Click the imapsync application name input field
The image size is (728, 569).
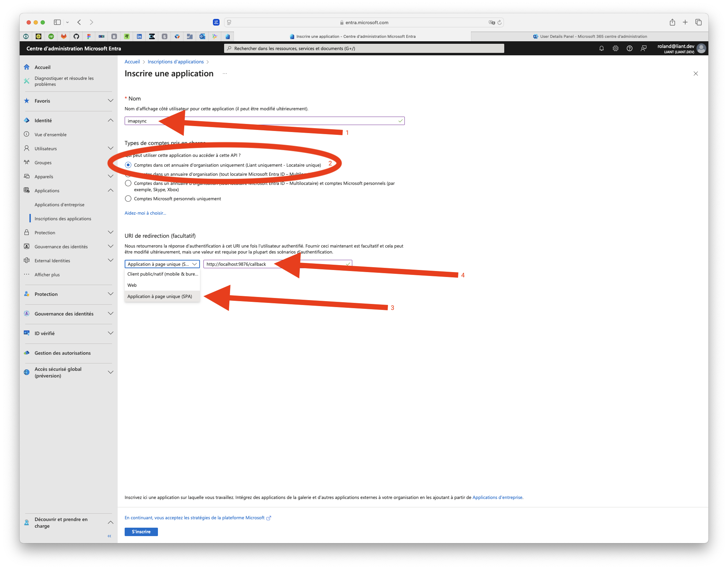click(264, 120)
